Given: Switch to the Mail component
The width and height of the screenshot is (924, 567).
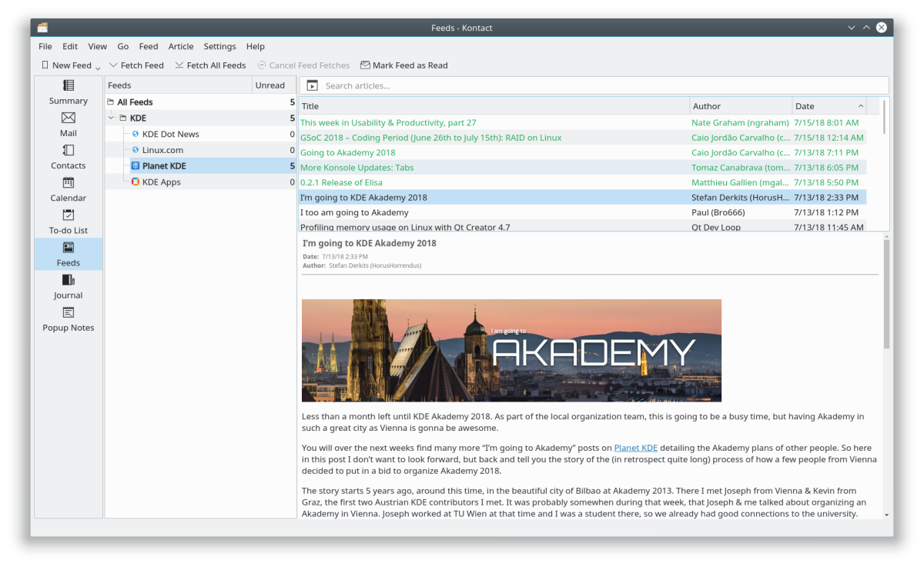Looking at the screenshot, I should tap(69, 125).
